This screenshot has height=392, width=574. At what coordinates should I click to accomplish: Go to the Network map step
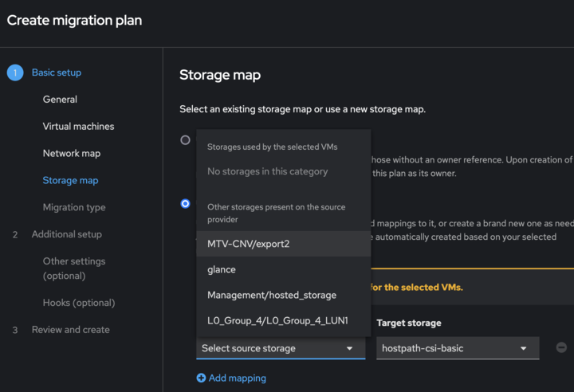[72, 153]
